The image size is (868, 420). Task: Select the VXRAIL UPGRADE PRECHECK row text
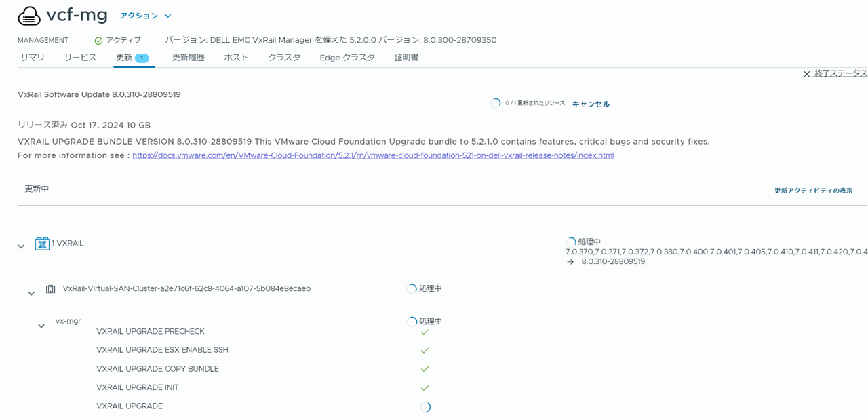point(151,332)
